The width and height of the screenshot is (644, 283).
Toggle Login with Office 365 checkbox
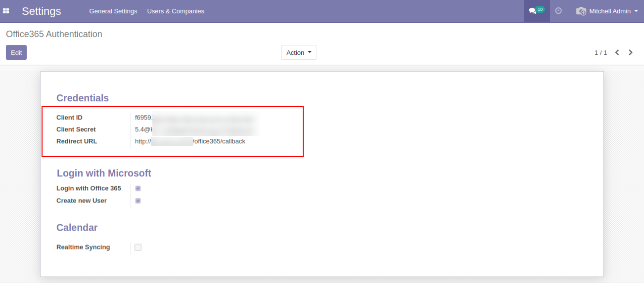point(138,188)
